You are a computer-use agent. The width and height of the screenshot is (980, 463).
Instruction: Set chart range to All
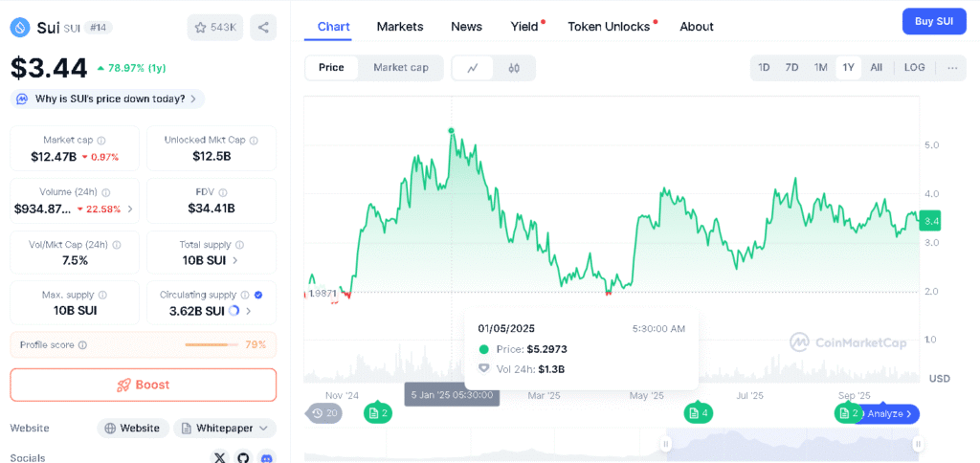point(877,68)
